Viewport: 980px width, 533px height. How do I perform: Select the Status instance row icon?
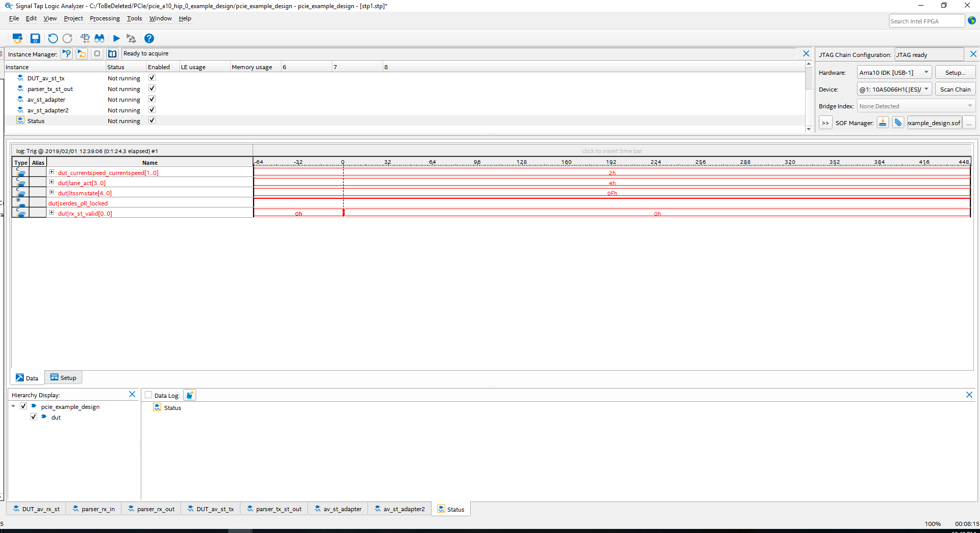click(x=20, y=121)
